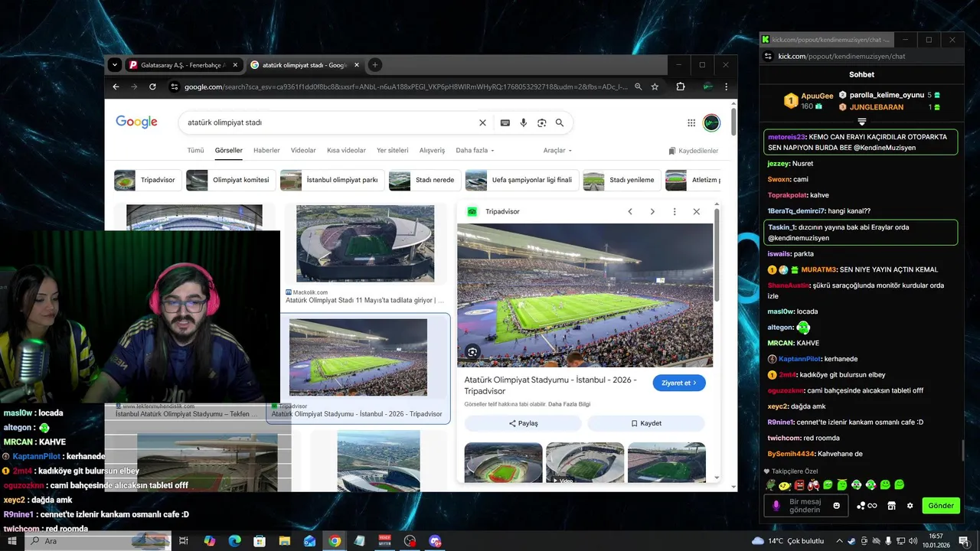Open the Google apps grid

click(691, 122)
